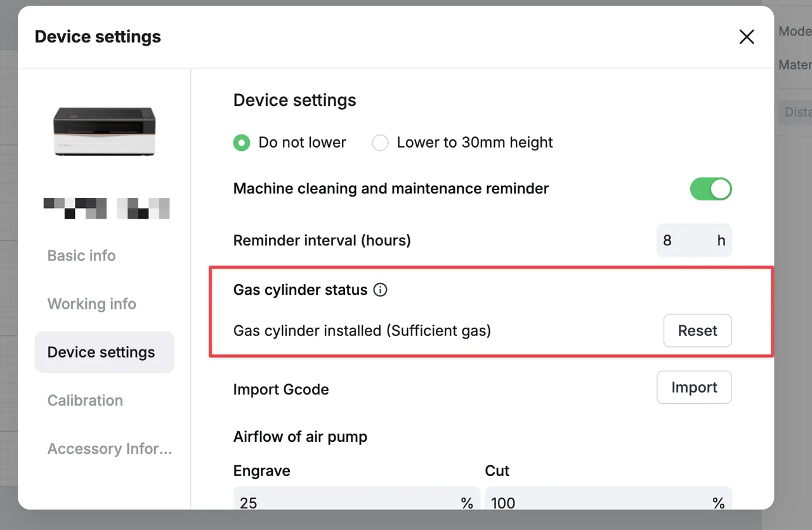
Task: Toggle machine cleaning and maintenance reminder
Action: click(711, 189)
